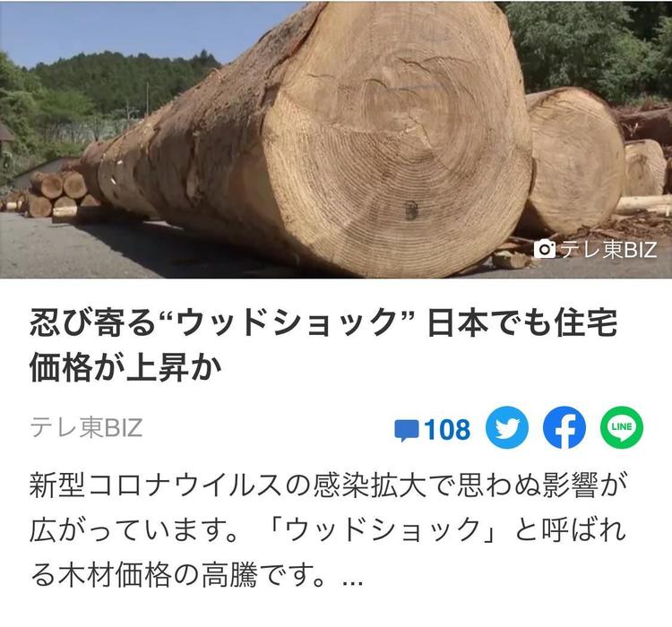672x627 pixels.
Task: Click the headline line 価格が上昇か
Action: click(x=125, y=368)
